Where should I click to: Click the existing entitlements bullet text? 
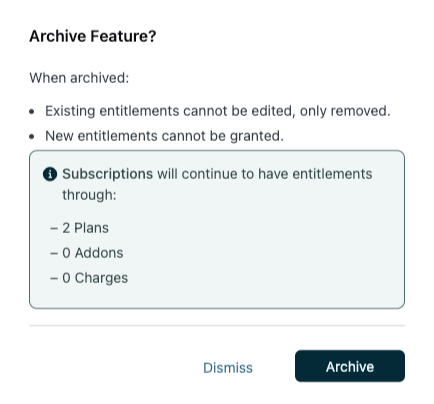[x=217, y=111]
